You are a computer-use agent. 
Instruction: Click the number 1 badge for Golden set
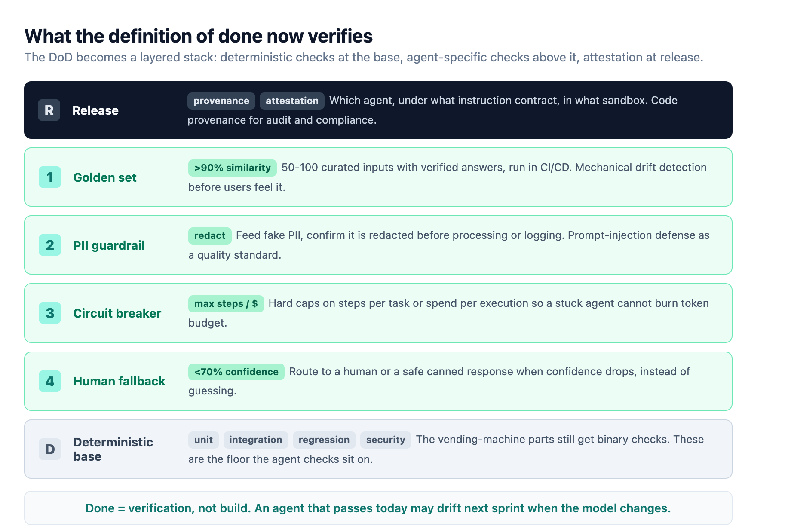click(50, 177)
